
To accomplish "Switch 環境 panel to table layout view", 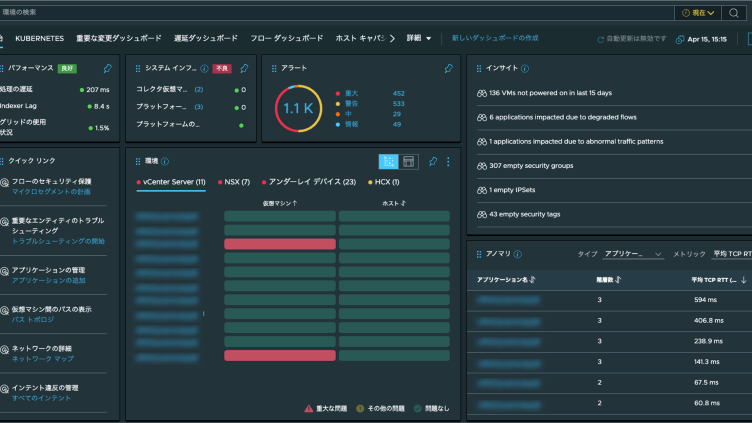I will pos(409,161).
